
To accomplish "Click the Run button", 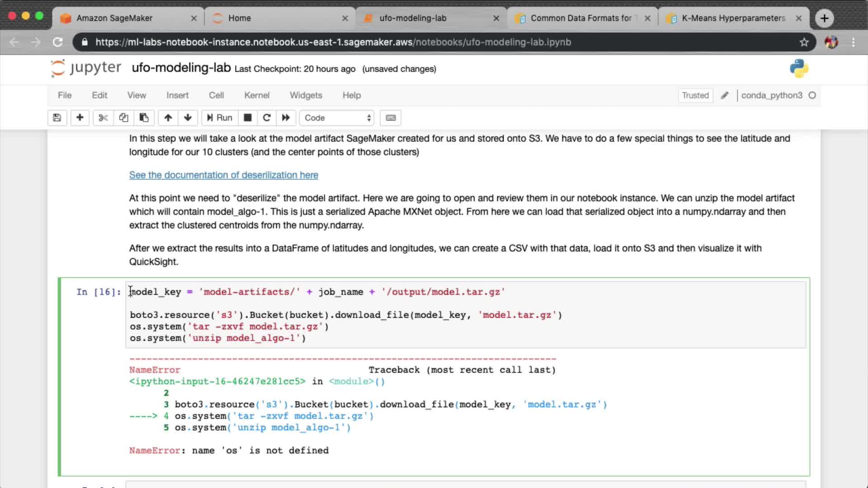I will [220, 118].
